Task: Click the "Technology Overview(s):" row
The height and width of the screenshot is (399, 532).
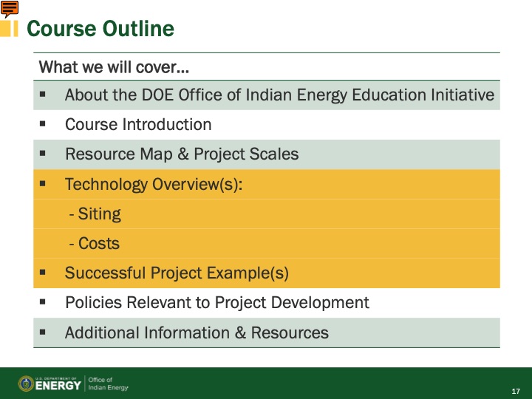Action: tap(266, 184)
